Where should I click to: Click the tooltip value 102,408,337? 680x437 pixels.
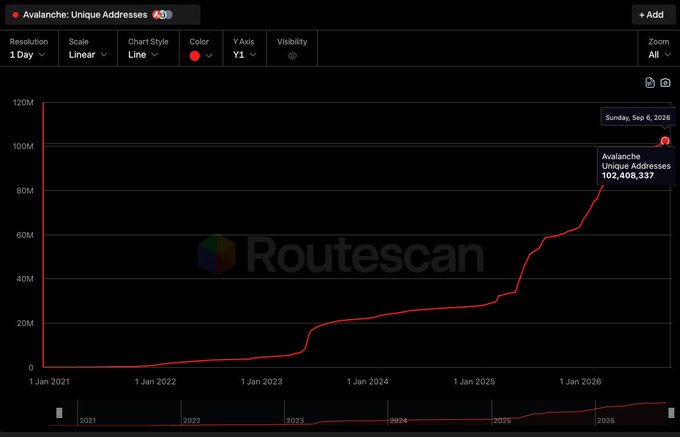(x=628, y=176)
